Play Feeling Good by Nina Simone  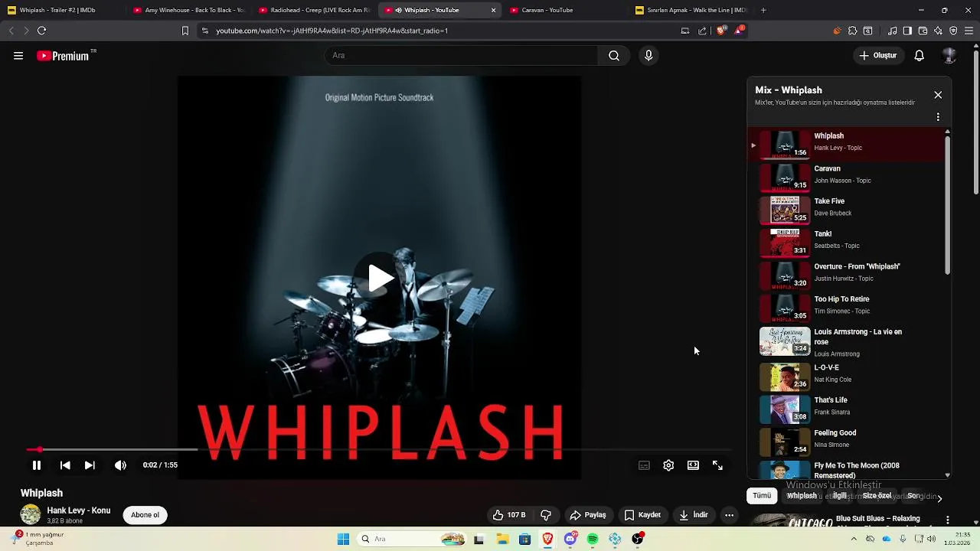pyautogui.click(x=847, y=441)
